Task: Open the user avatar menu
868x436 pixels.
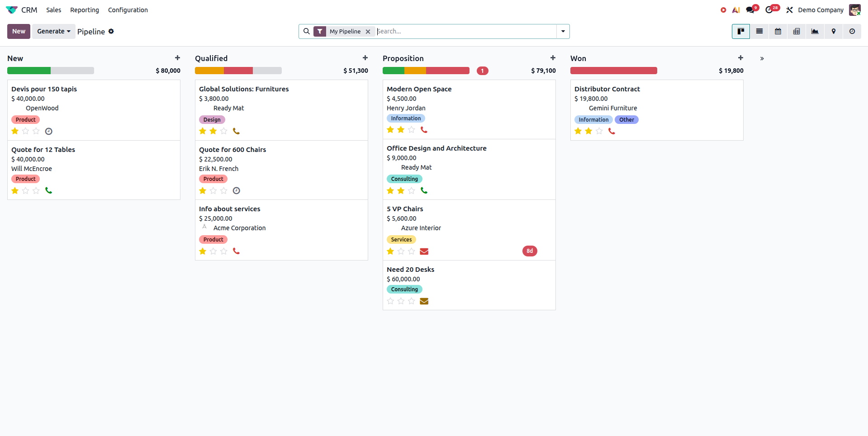Action: pyautogui.click(x=855, y=10)
